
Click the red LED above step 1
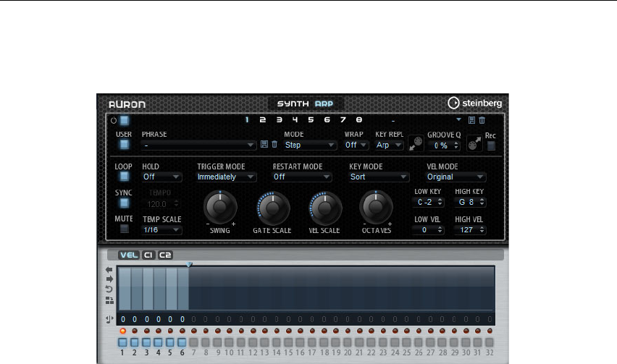click(x=123, y=331)
